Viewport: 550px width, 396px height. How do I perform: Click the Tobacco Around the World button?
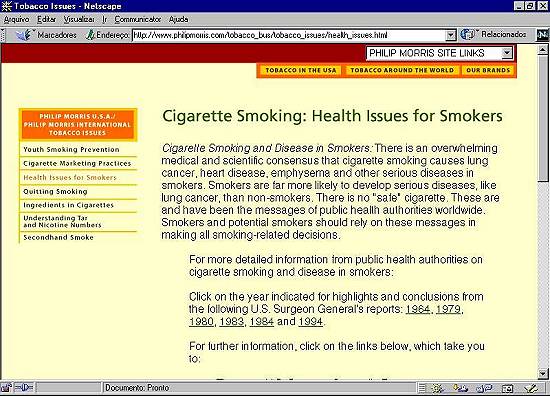click(402, 70)
